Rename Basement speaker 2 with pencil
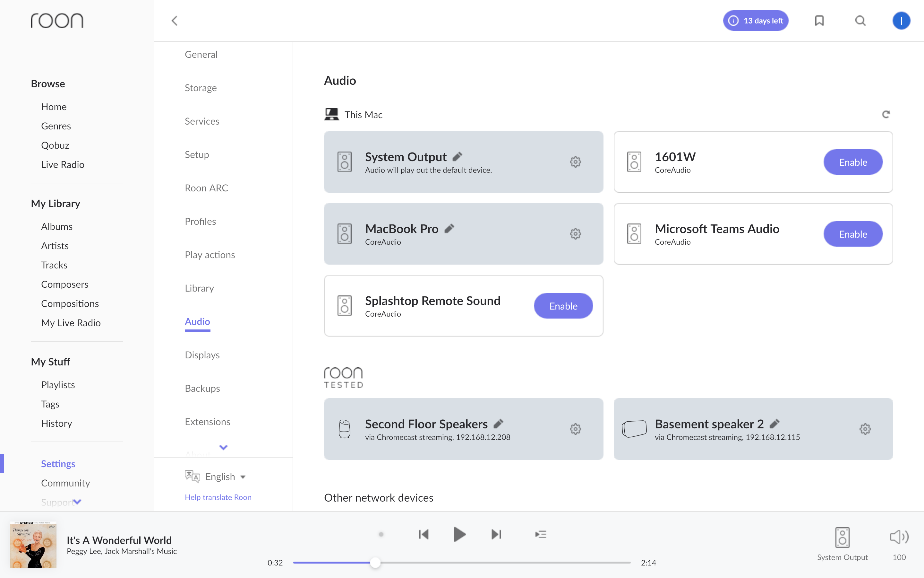Viewport: 924px width, 578px height. pyautogui.click(x=775, y=424)
